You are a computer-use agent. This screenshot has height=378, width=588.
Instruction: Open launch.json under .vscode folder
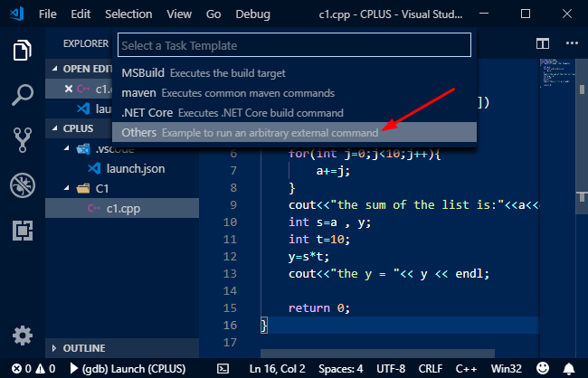[x=136, y=168]
